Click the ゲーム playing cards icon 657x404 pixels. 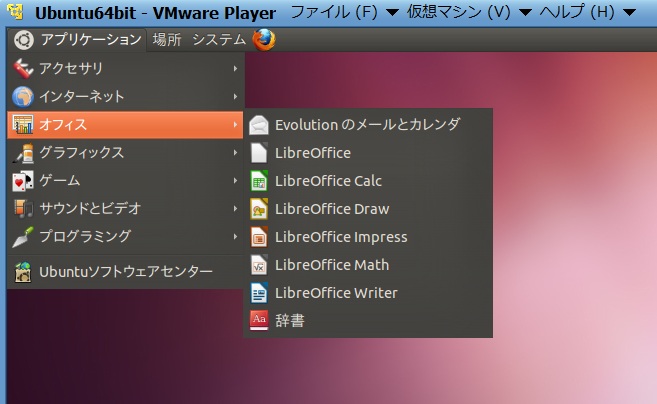coord(23,181)
